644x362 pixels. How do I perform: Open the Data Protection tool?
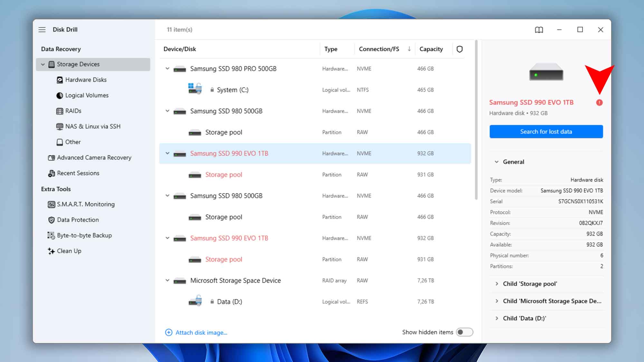77,219
